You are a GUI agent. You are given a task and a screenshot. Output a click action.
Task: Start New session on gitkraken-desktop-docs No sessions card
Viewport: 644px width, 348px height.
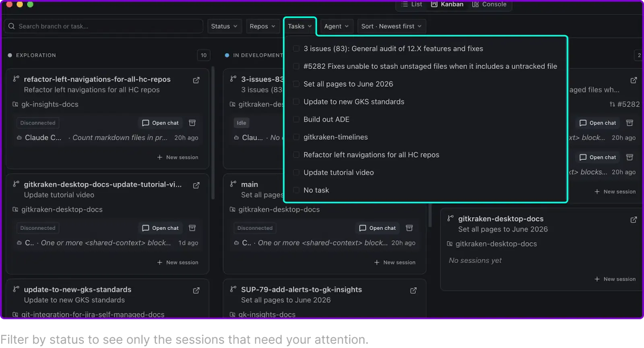615,279
